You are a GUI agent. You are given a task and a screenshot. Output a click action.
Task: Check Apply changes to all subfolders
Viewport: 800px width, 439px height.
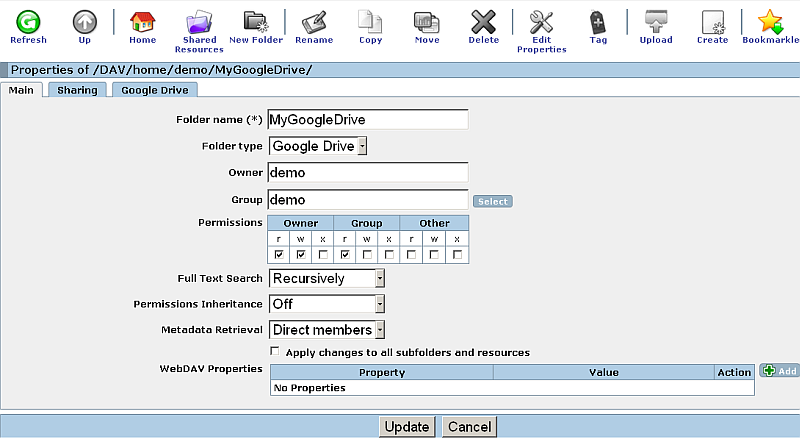coord(275,352)
